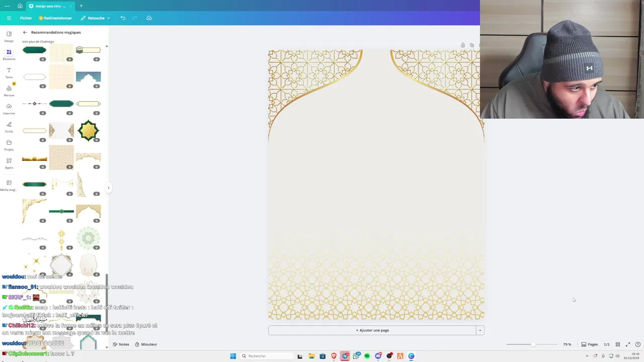This screenshot has height=362, width=644.
Task: Select the golden corner ornament element
Action: pos(34,211)
